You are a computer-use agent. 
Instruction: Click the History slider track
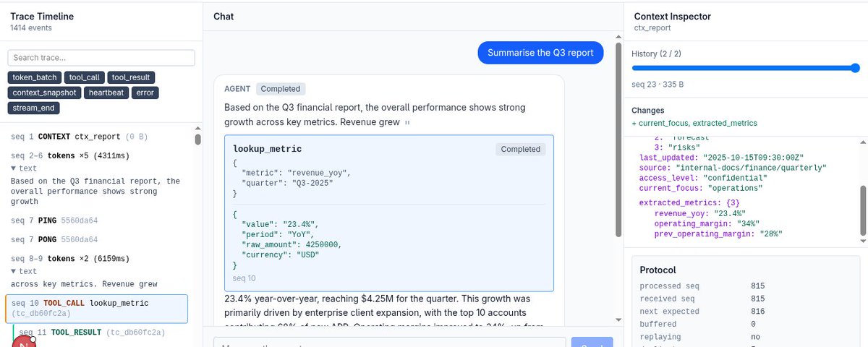(745, 68)
